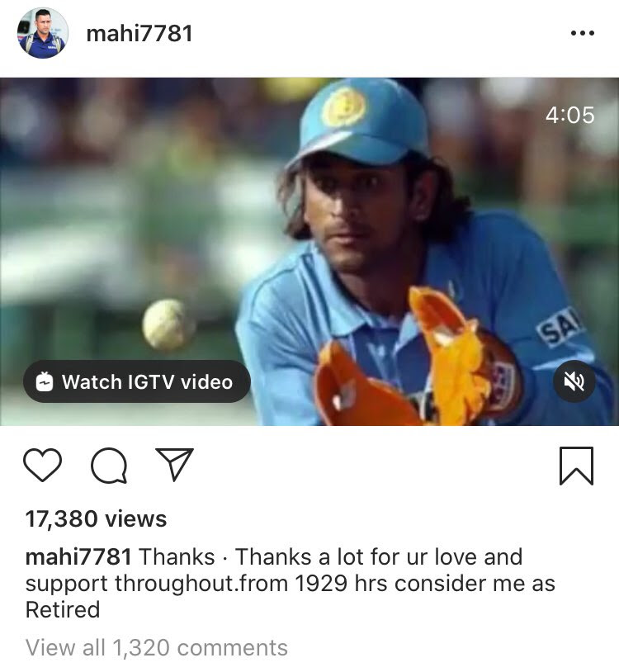
Task: Click the cricket ball in the video frame
Action: [x=168, y=324]
